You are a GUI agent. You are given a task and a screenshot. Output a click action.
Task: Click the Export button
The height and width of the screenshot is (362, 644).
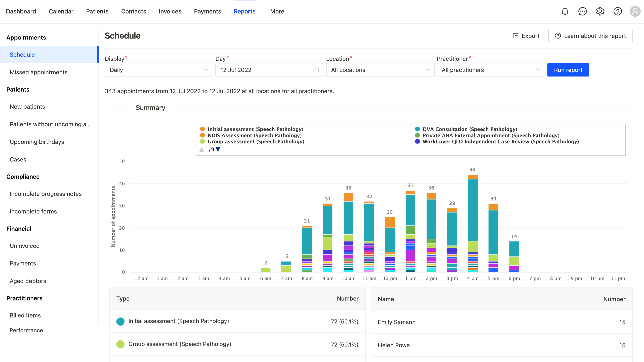pyautogui.click(x=526, y=36)
